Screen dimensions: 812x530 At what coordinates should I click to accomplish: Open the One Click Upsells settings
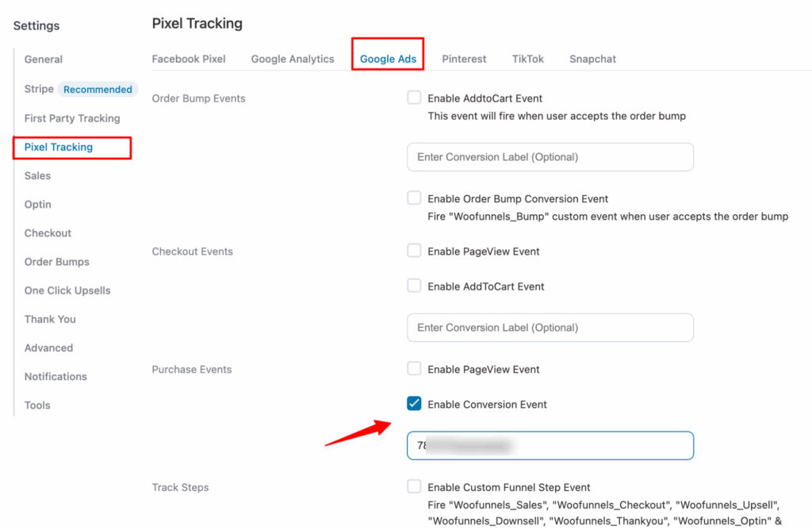click(x=67, y=290)
